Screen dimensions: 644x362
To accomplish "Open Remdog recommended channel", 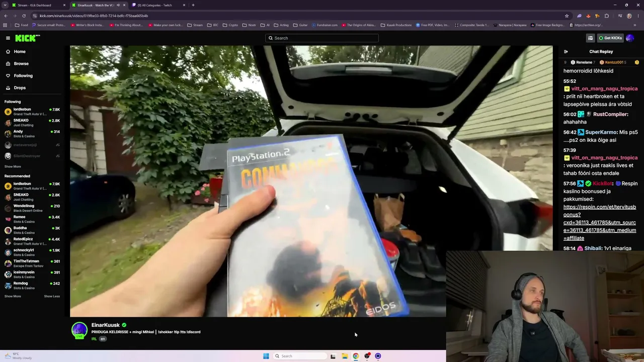I will pyautogui.click(x=32, y=286).
